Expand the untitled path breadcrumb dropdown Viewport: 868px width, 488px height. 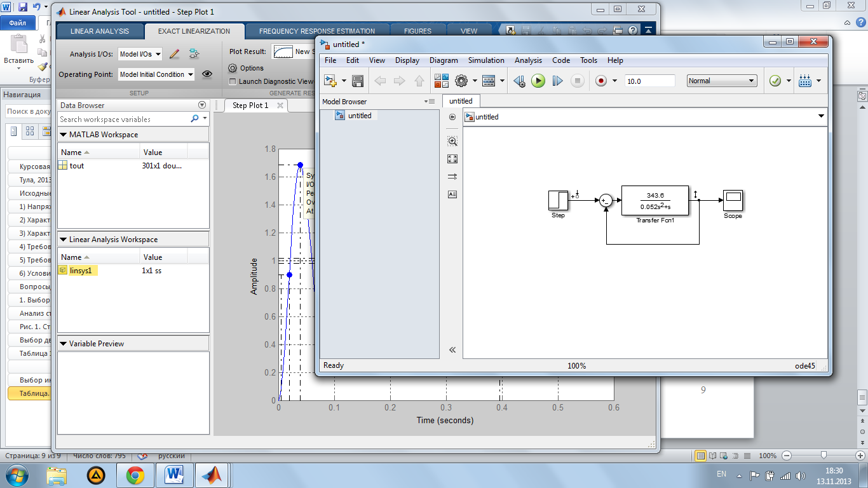pos(821,116)
